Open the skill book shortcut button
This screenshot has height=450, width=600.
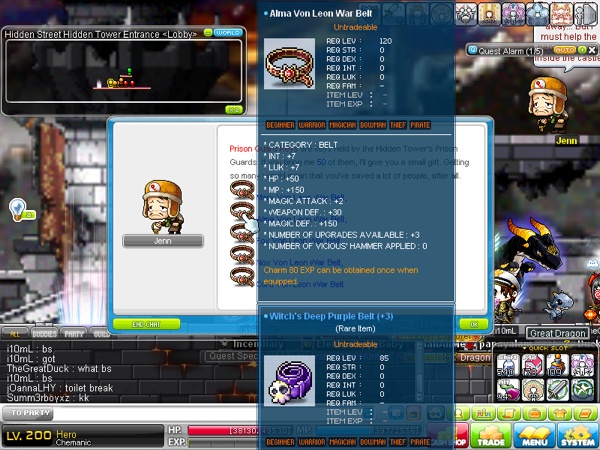click(585, 413)
